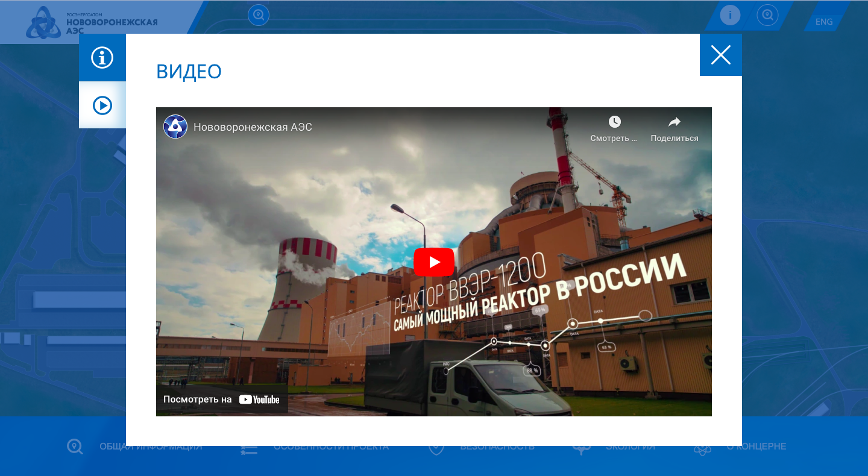Click the Watch later clock icon
Image resolution: width=868 pixels, height=476 pixels.
pos(614,122)
